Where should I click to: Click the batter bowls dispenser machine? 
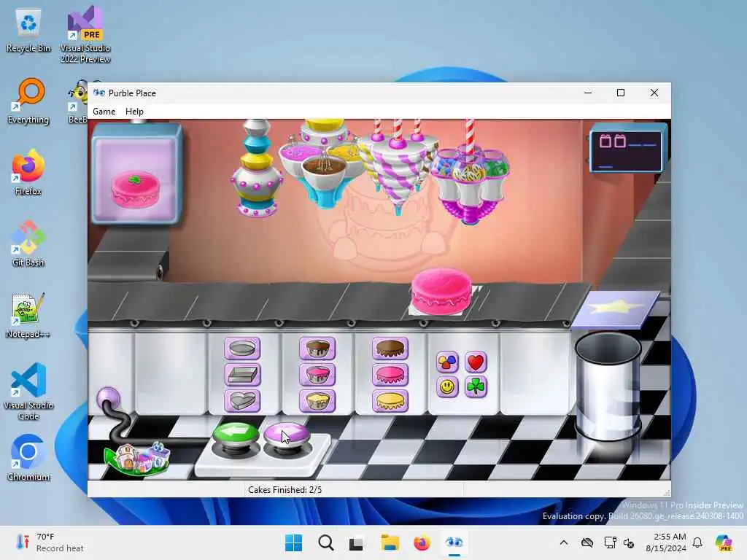coord(324,163)
